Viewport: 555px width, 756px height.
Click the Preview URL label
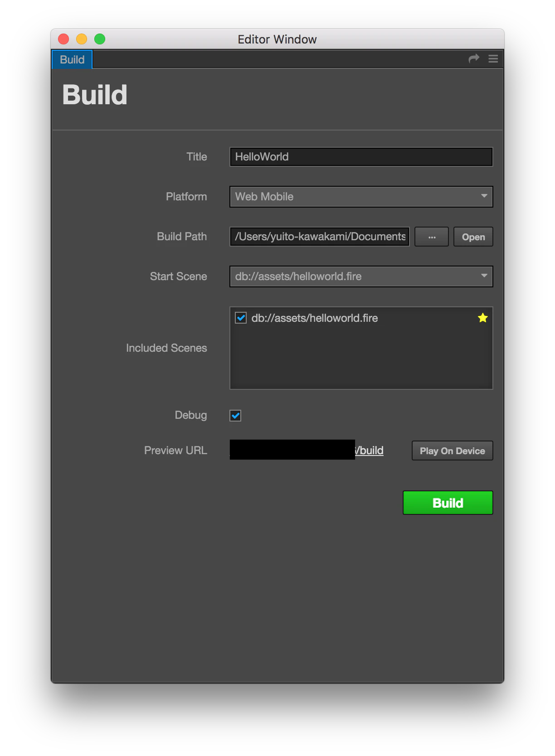coord(175,451)
